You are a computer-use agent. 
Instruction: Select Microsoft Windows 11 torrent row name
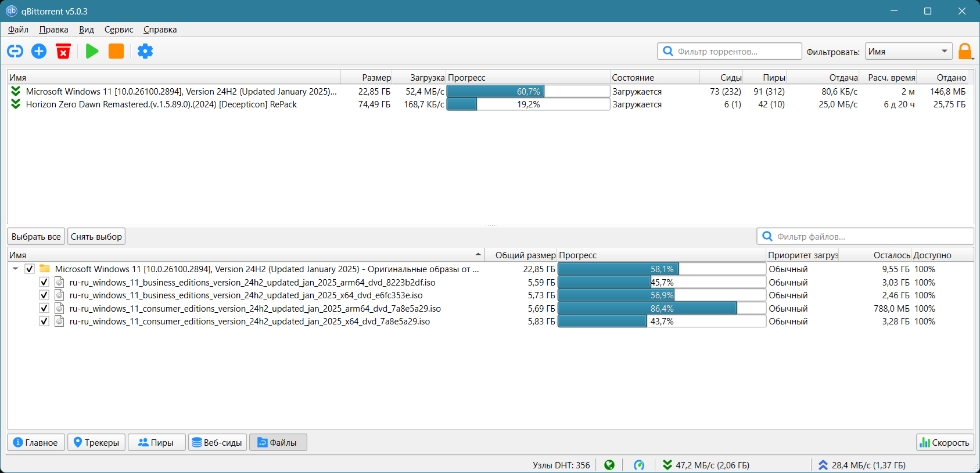coord(181,91)
